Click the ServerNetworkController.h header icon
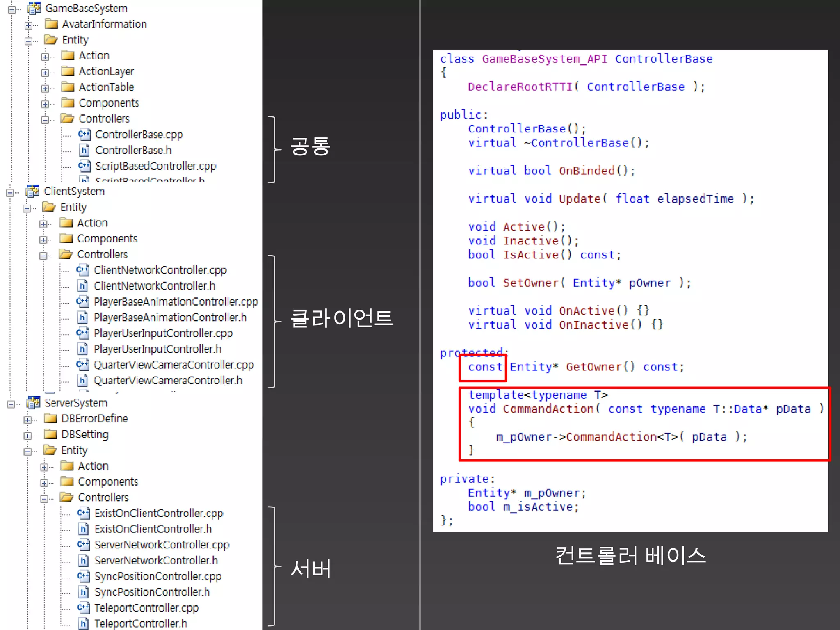The image size is (840, 630). coord(83,560)
